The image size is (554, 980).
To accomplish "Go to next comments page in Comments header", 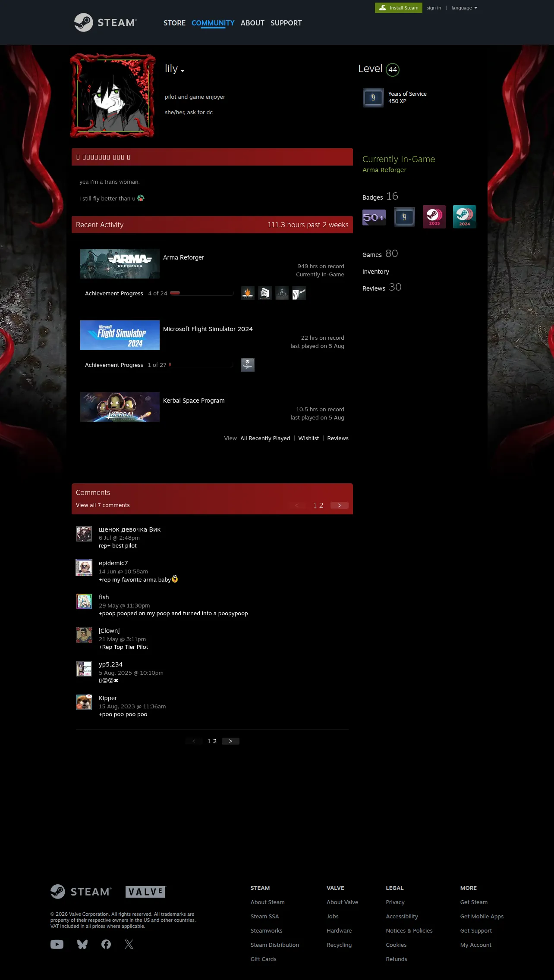I will [x=340, y=505].
